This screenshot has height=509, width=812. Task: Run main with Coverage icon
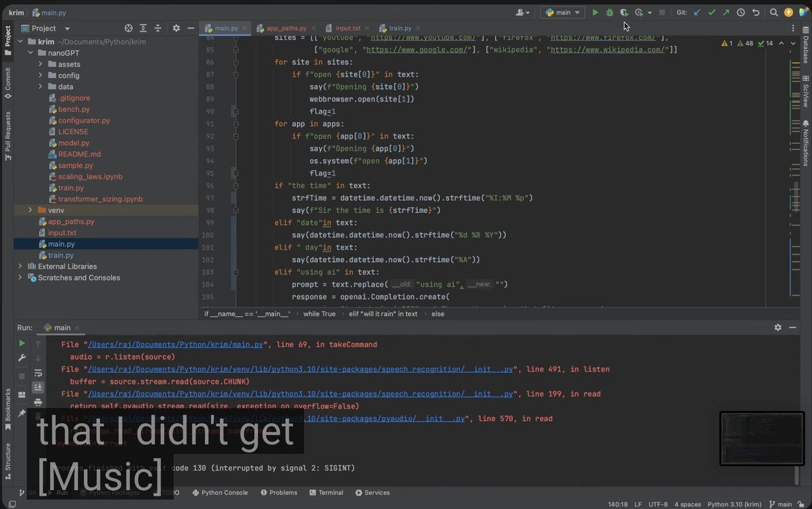tap(624, 12)
